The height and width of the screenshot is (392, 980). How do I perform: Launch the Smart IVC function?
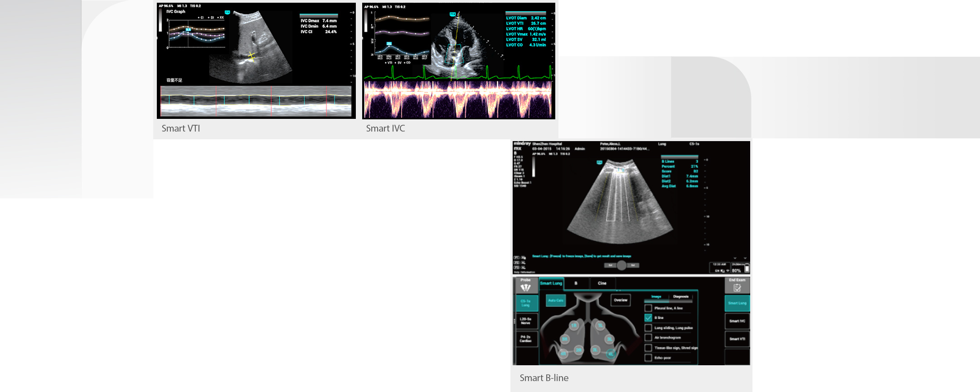(737, 321)
